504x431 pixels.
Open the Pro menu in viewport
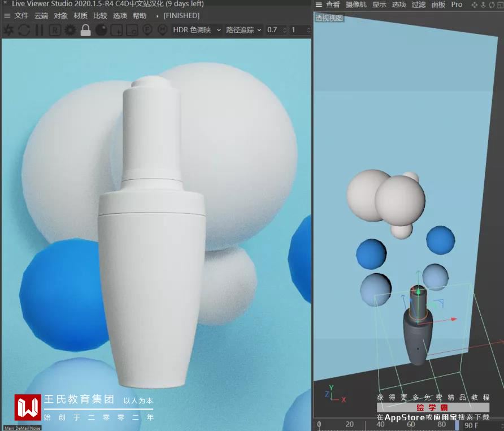pos(457,5)
